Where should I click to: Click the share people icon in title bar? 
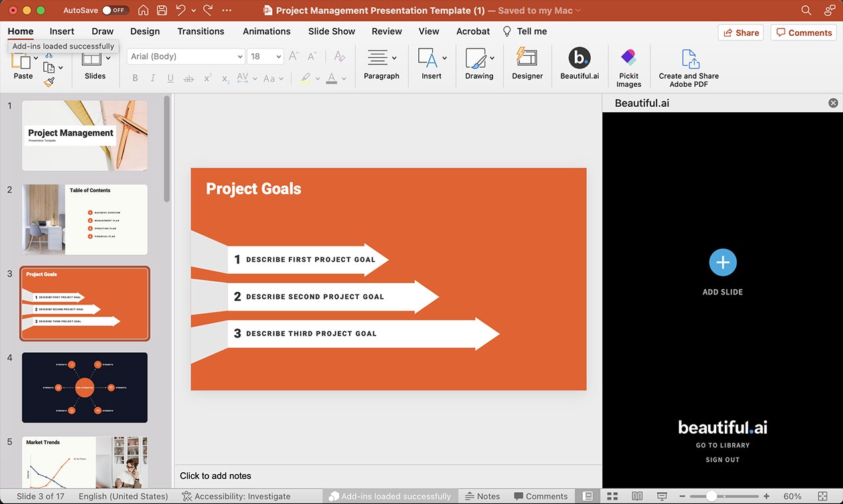click(x=830, y=11)
